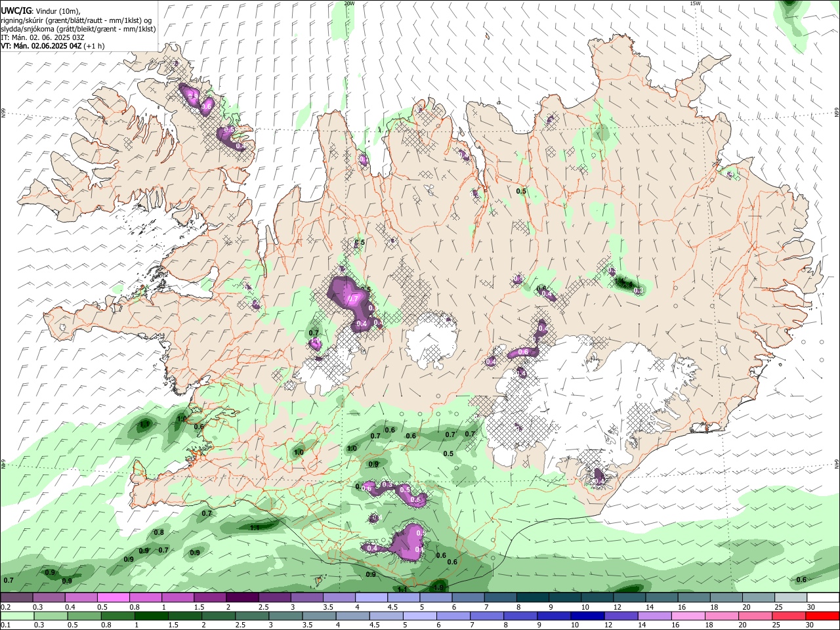Select the pale green 0.1–0.3 swatch, lower legend row
Screen dimensions: 840x630
point(16,616)
